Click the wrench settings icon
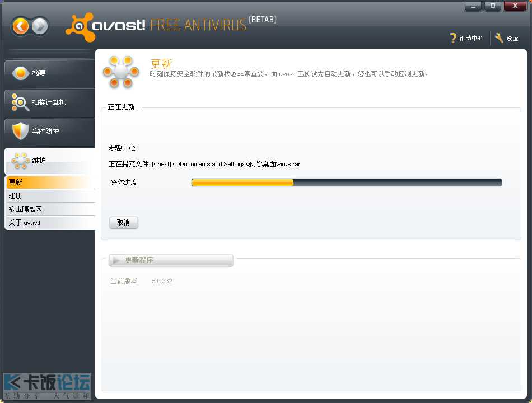532x403 pixels. (499, 38)
